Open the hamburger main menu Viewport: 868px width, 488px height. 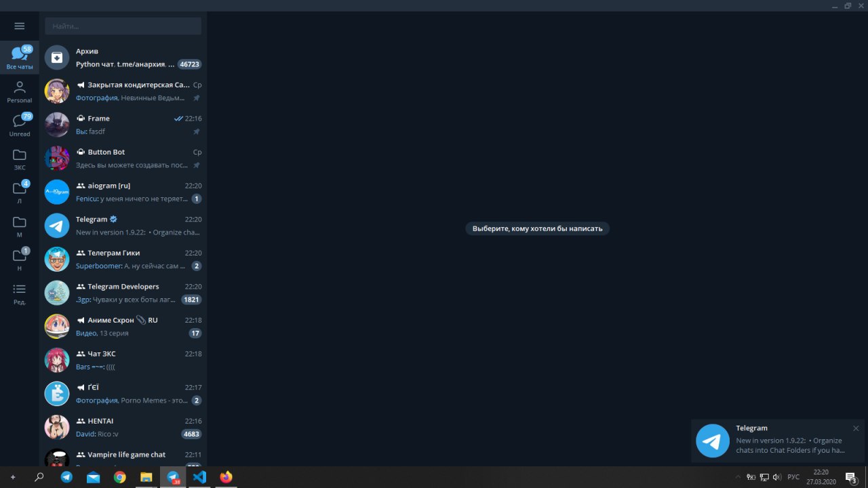(x=20, y=26)
